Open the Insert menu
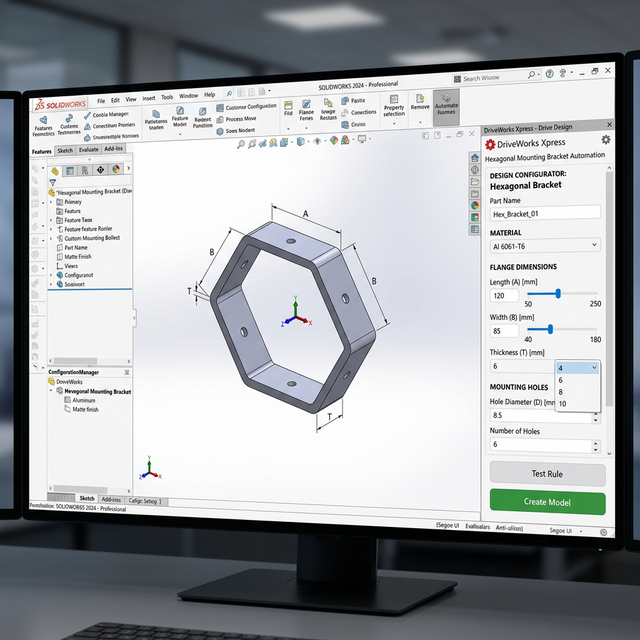Viewport: 640px width, 640px height. (148, 98)
